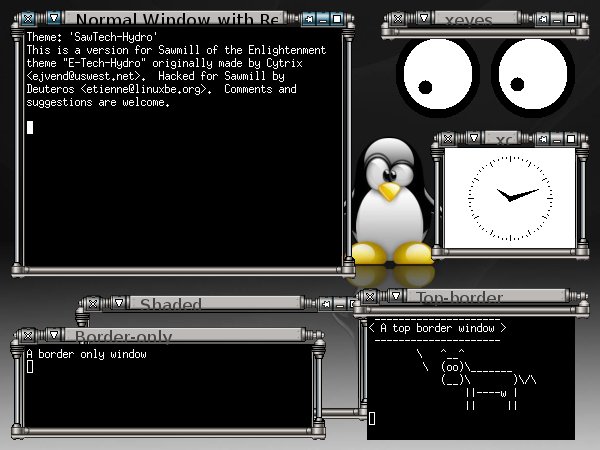
Task: Minimize the xeyes window
Action: [557, 19]
